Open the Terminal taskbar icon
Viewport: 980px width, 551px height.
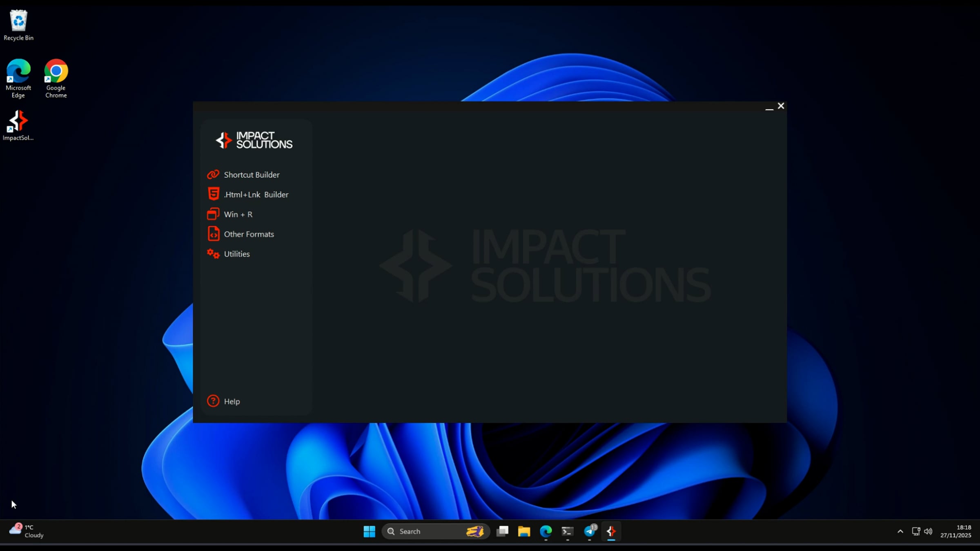click(x=568, y=531)
